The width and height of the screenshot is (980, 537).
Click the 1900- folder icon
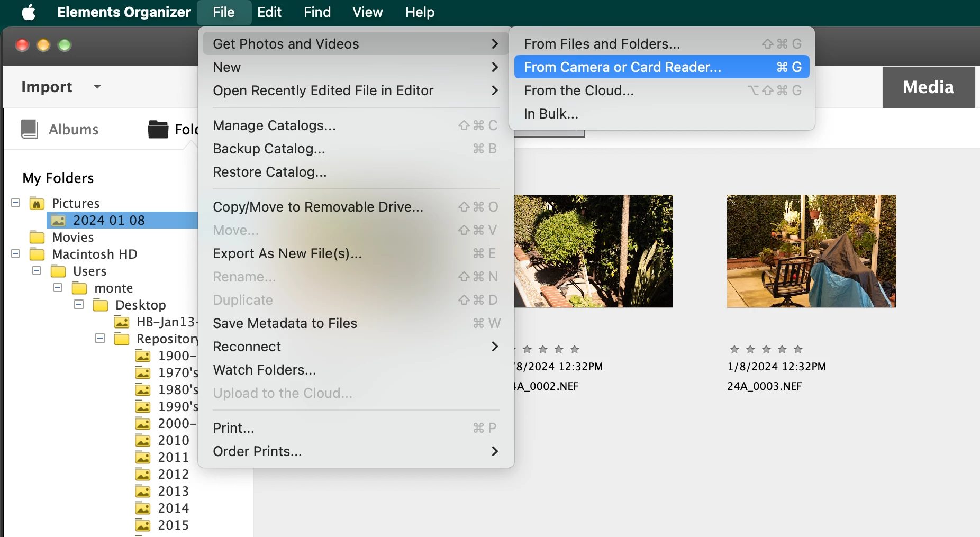coord(143,356)
